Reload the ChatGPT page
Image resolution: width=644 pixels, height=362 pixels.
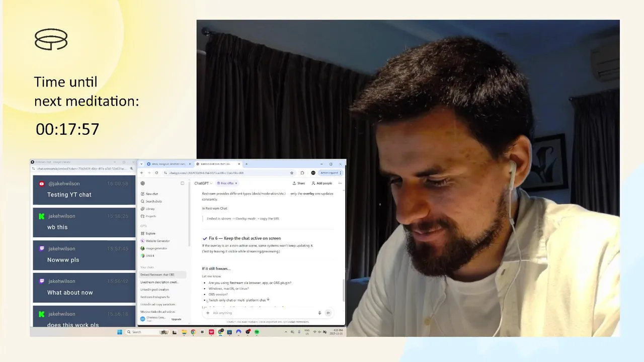156,172
